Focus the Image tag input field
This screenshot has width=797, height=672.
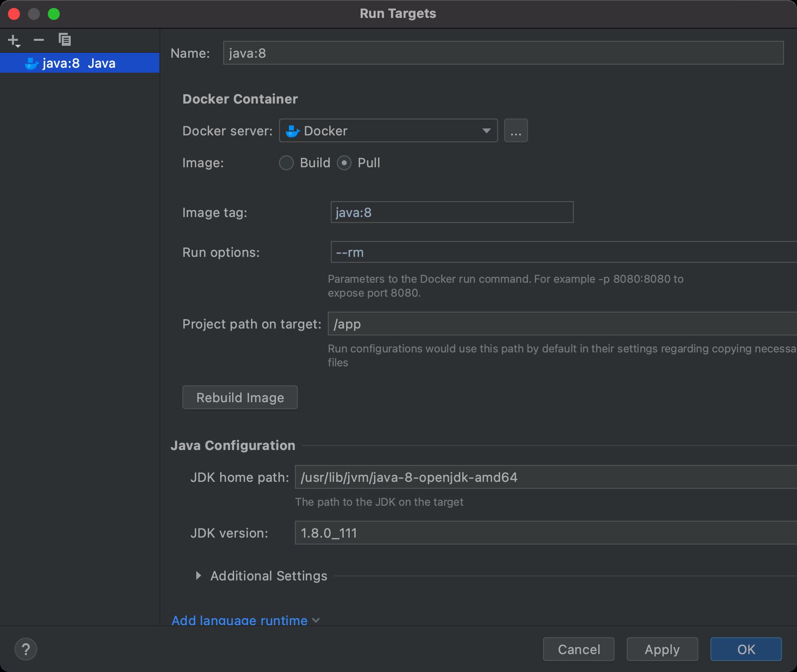[x=452, y=213]
